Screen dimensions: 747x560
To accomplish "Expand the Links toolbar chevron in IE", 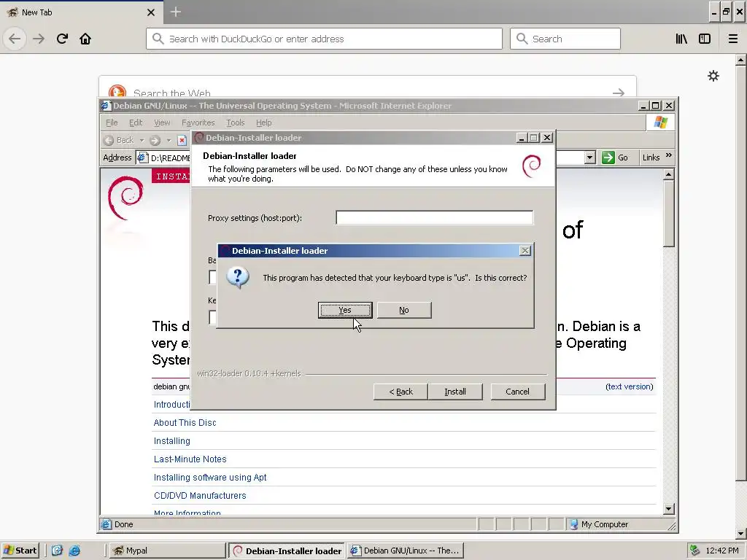I will coord(668,155).
